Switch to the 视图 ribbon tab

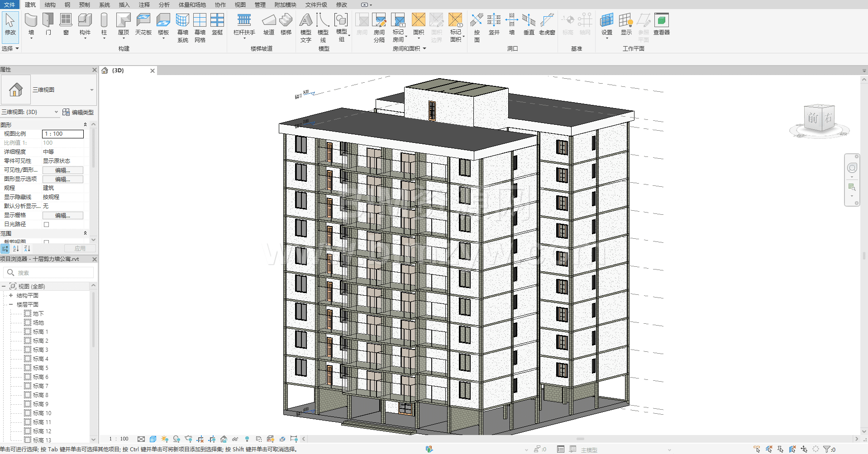pyautogui.click(x=240, y=5)
